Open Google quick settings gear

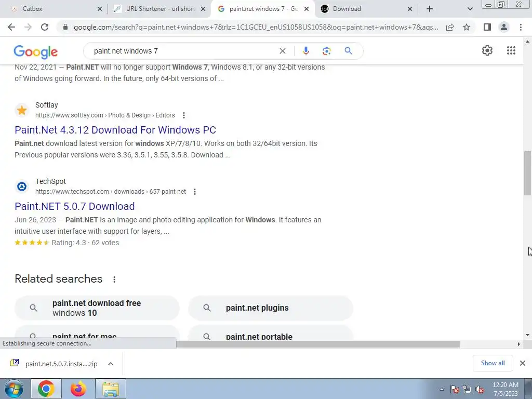[487, 50]
